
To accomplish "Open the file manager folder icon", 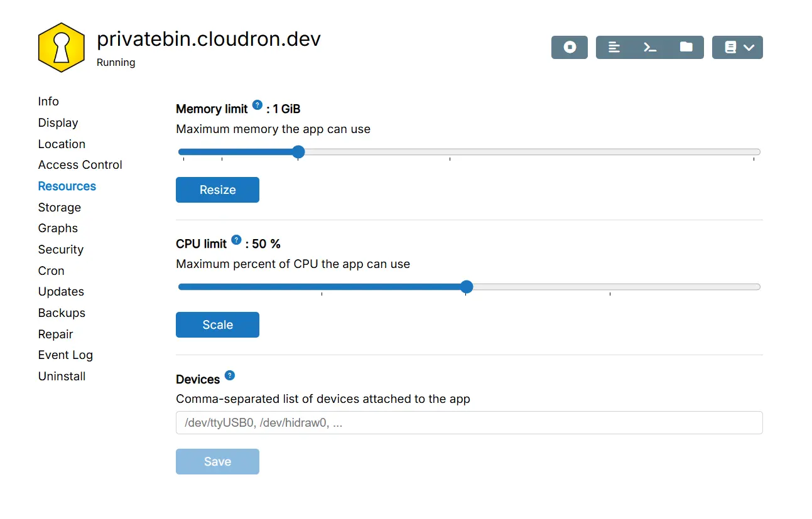I will pos(686,48).
